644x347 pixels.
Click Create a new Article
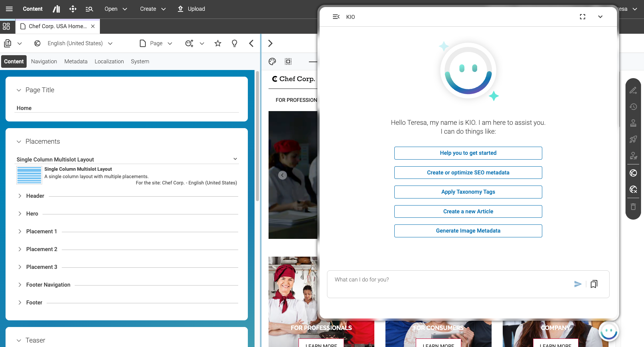(468, 211)
